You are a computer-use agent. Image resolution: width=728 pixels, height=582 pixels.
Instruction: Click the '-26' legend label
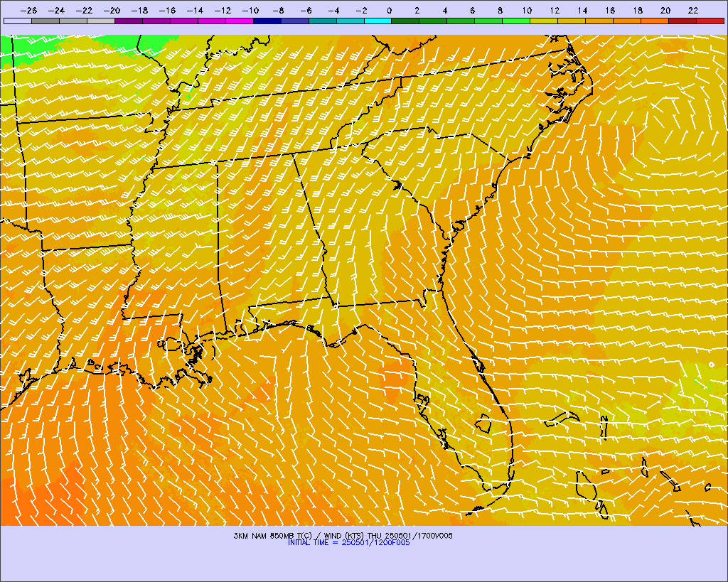click(x=28, y=10)
